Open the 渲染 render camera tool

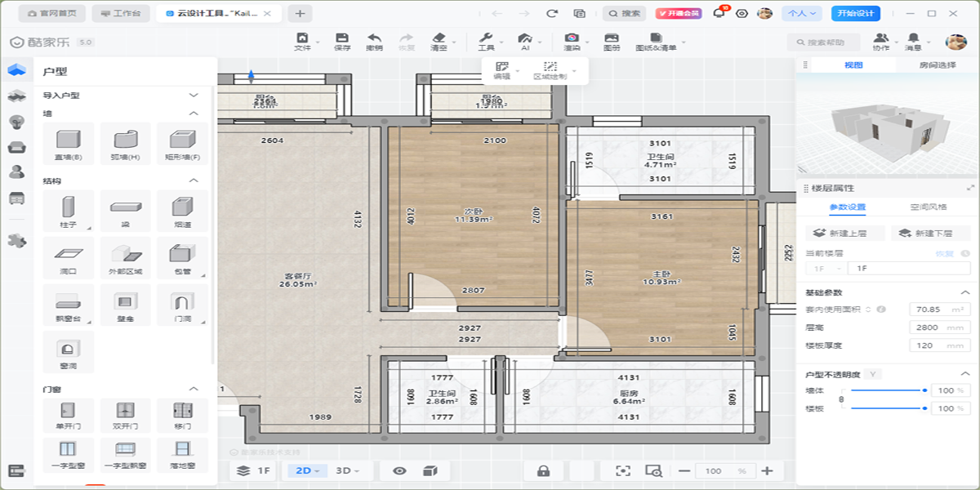click(572, 42)
